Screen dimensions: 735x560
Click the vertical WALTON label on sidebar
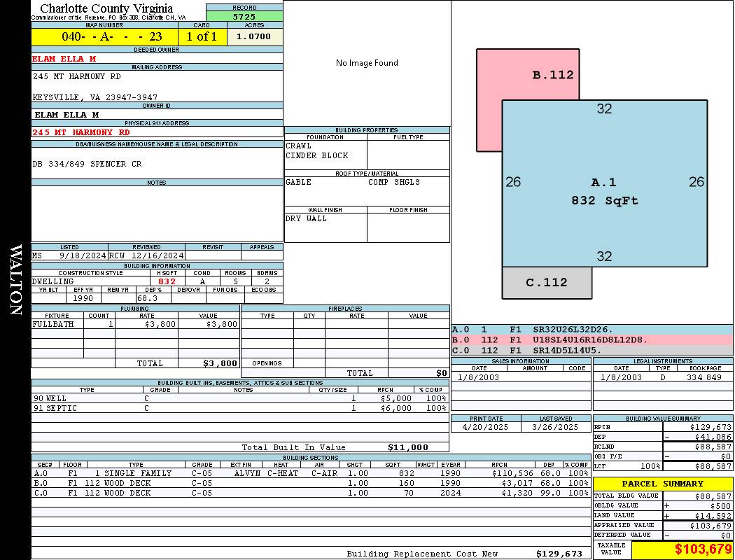pyautogui.click(x=15, y=280)
